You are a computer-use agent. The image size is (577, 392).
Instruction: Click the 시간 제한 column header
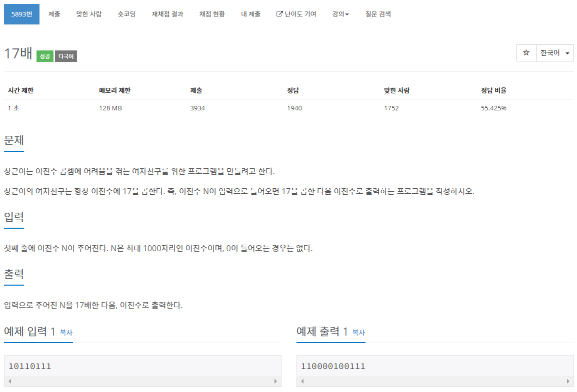[20, 90]
